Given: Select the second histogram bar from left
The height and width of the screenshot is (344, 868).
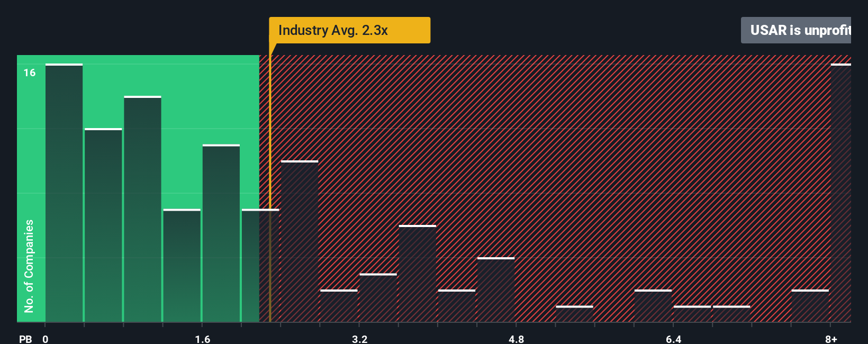Looking at the screenshot, I should coord(103,225).
